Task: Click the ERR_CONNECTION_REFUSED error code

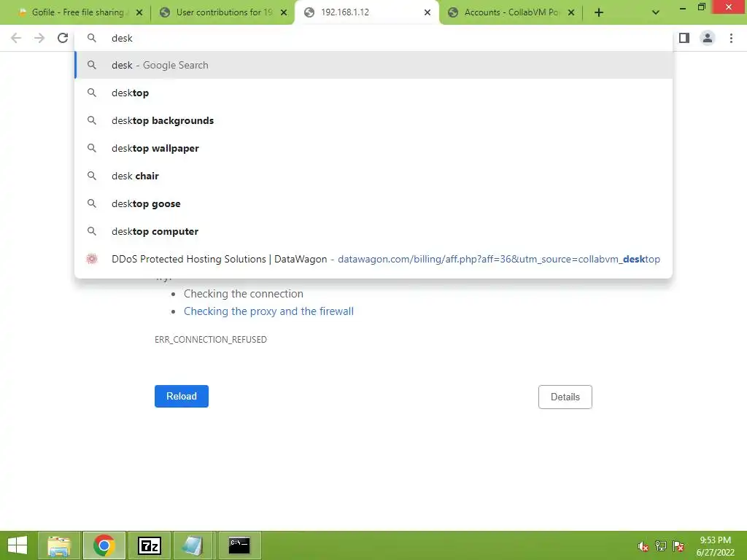Action: (211, 340)
